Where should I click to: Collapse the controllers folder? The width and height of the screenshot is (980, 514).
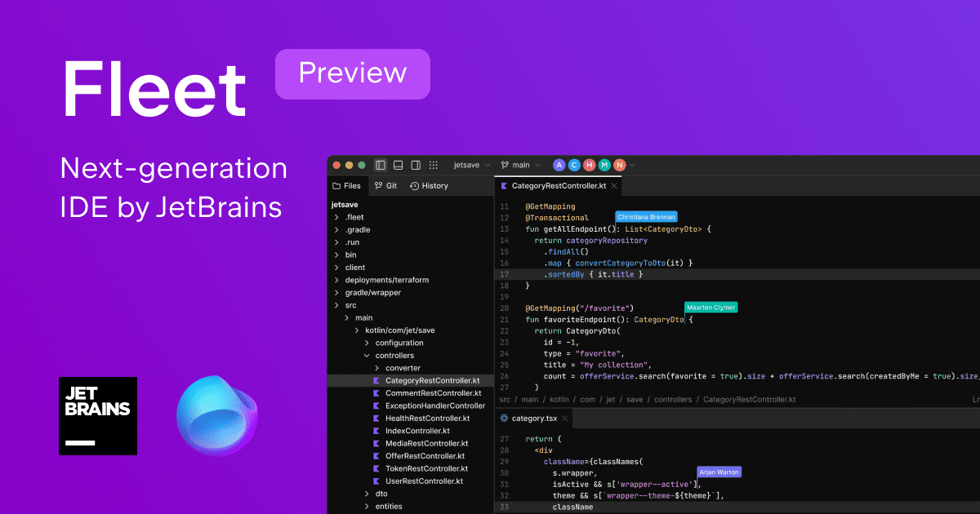(367, 356)
